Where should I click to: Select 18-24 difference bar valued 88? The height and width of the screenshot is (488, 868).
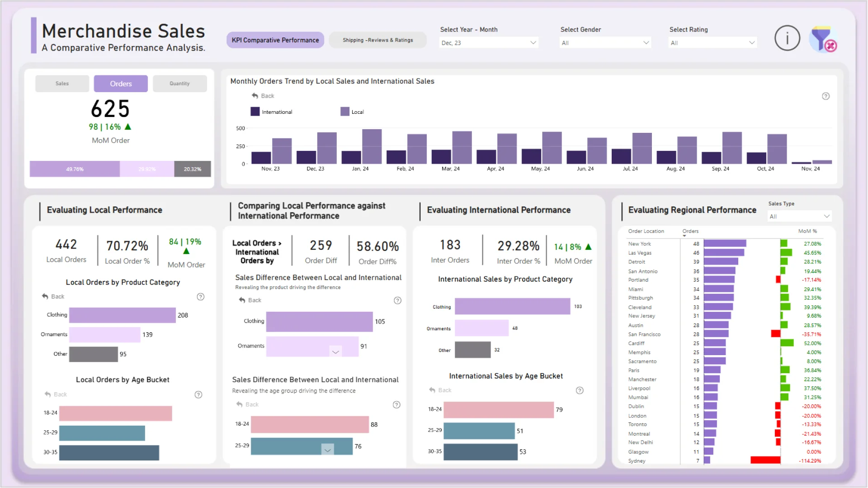pyautogui.click(x=310, y=424)
